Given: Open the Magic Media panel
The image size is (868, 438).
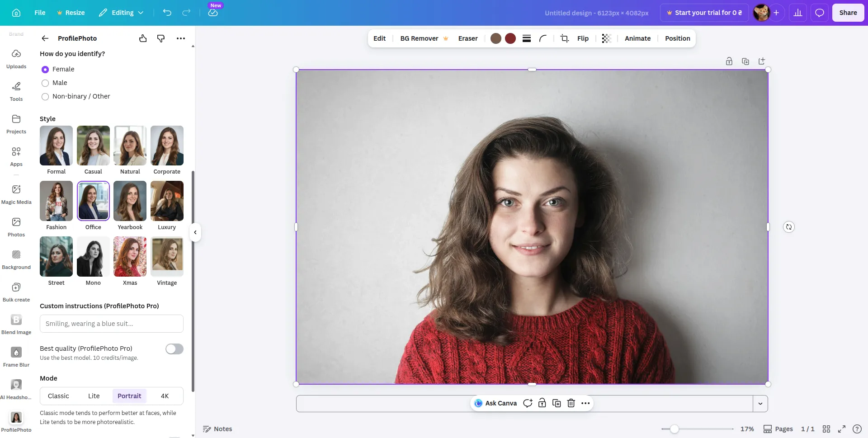Looking at the screenshot, I should tap(16, 193).
